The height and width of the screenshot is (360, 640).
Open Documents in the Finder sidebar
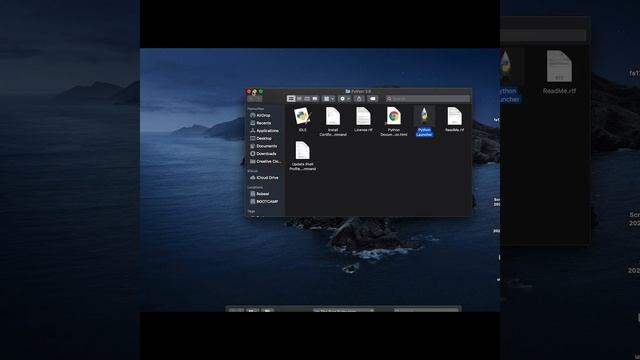click(x=264, y=146)
